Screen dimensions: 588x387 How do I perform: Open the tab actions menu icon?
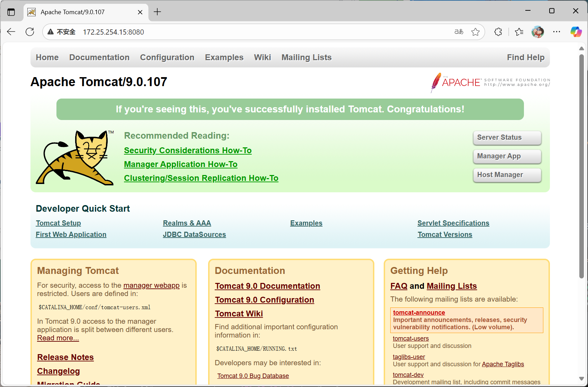[11, 12]
